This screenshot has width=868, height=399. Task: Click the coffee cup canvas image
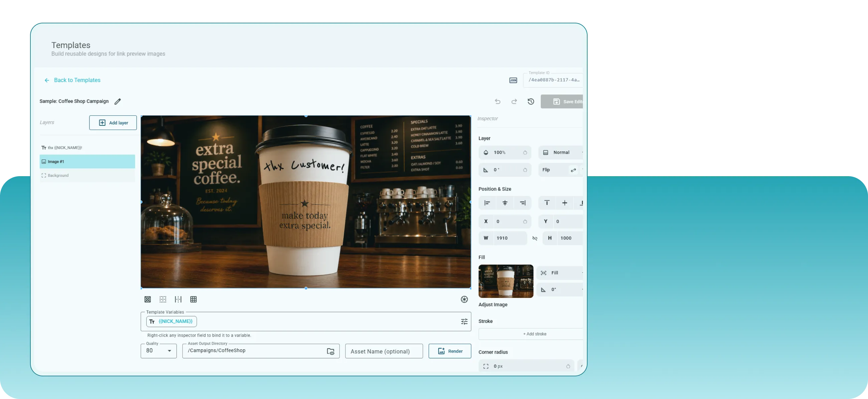tap(305, 202)
